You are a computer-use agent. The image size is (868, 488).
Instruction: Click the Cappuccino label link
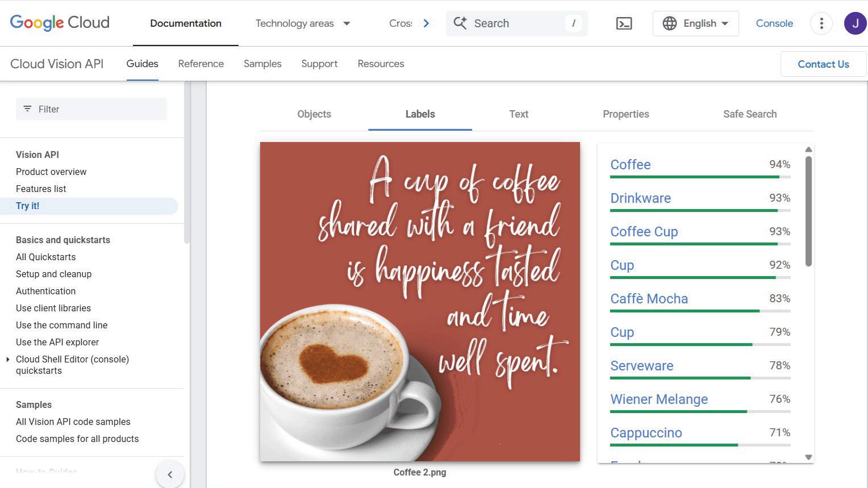(x=646, y=433)
